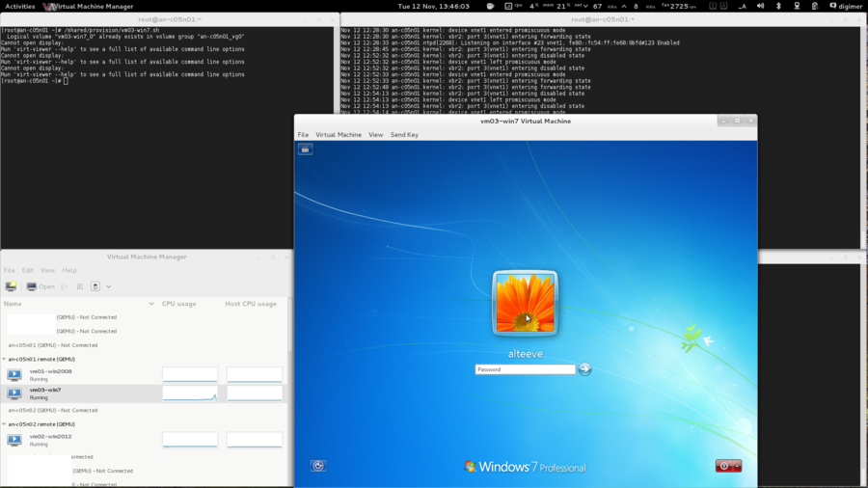Click the Activities button in top bar
This screenshot has width=868, height=488.
click(x=20, y=6)
